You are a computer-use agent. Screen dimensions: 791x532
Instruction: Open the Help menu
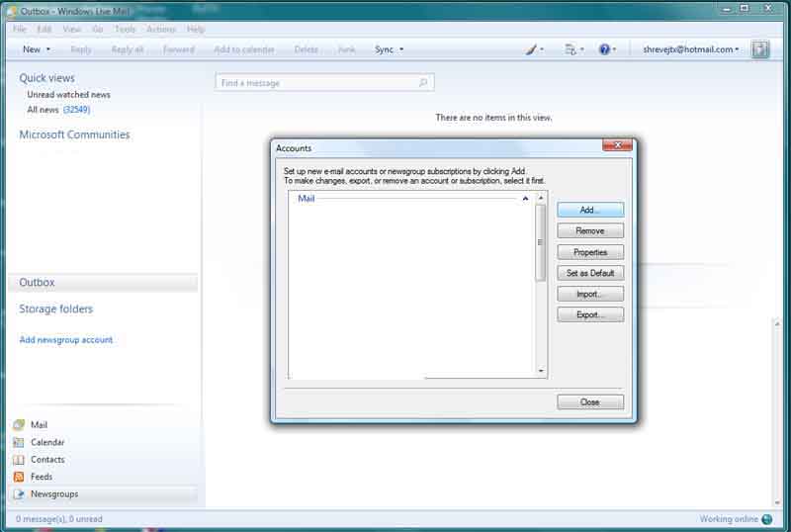click(196, 29)
